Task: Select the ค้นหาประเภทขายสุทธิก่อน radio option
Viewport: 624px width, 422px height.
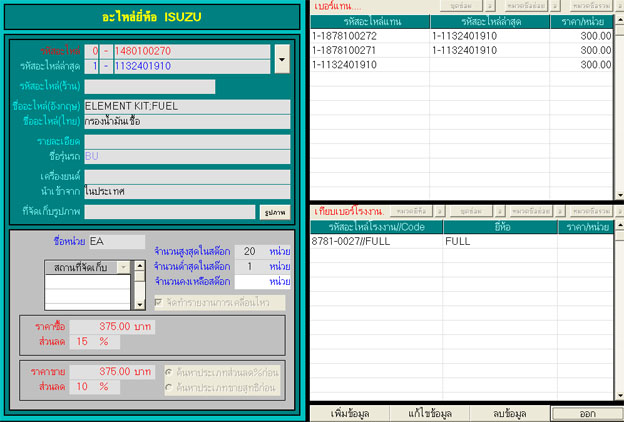Action: 169,387
